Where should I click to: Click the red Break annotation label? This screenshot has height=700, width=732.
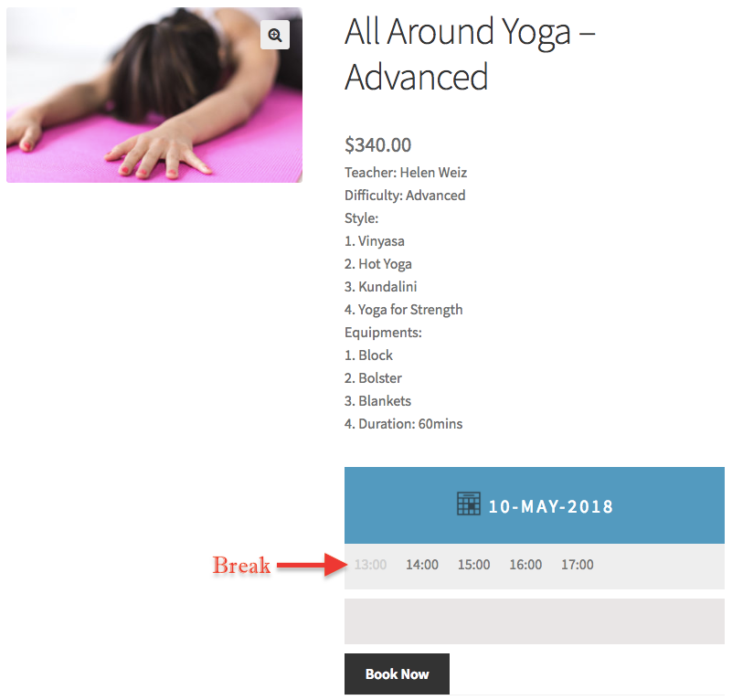tap(241, 565)
